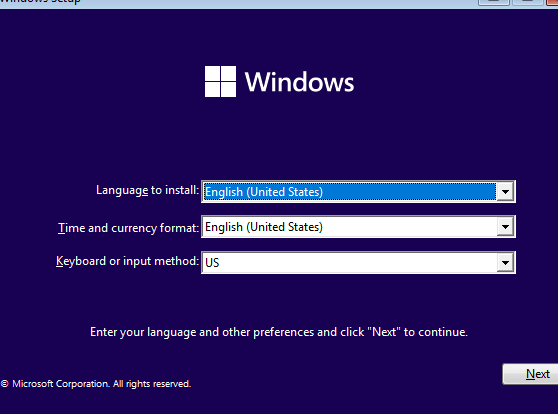Click the 'Language to install:' label

click(147, 190)
